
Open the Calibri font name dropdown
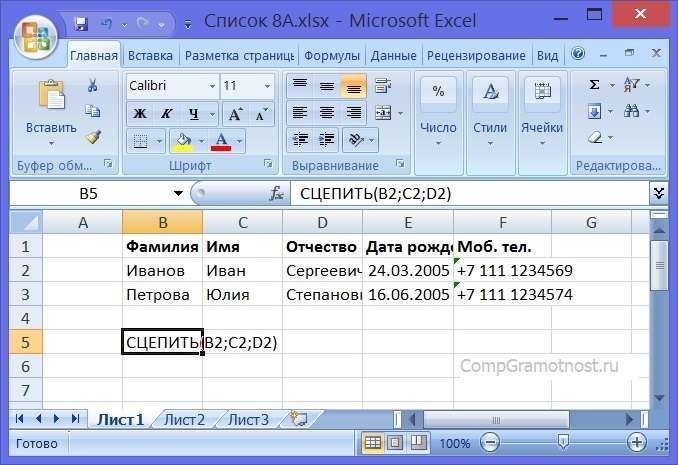click(x=212, y=86)
